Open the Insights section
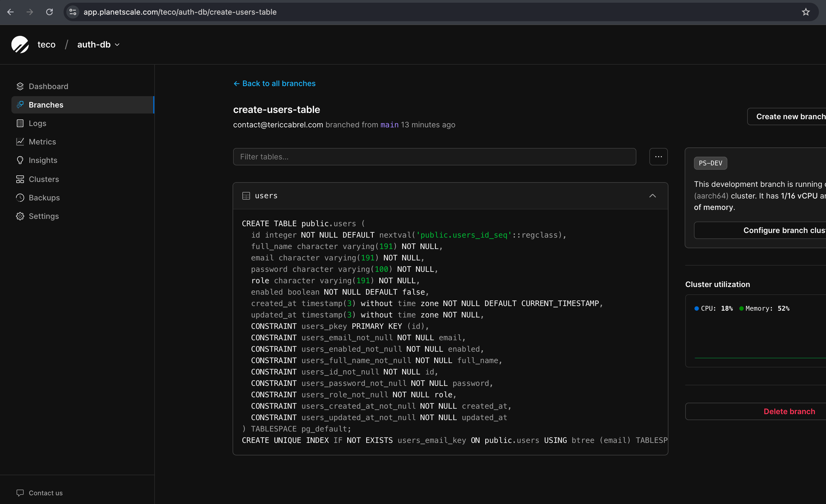This screenshot has height=504, width=826. pyautogui.click(x=43, y=160)
